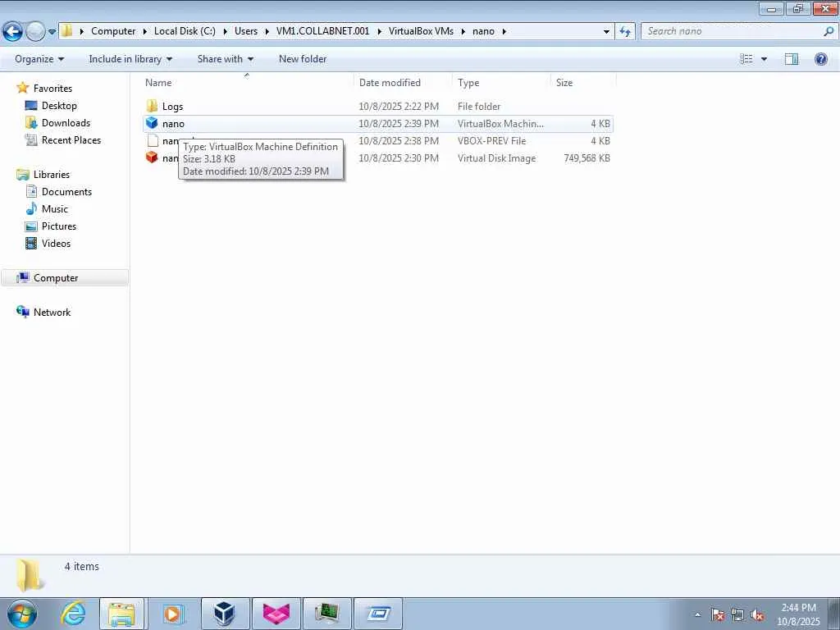The height and width of the screenshot is (630, 840).
Task: Open the Music library
Action: tap(55, 208)
